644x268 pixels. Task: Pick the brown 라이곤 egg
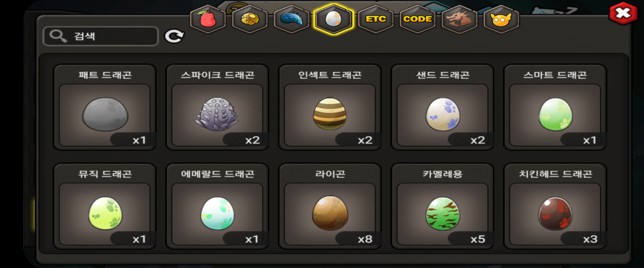tap(330, 206)
